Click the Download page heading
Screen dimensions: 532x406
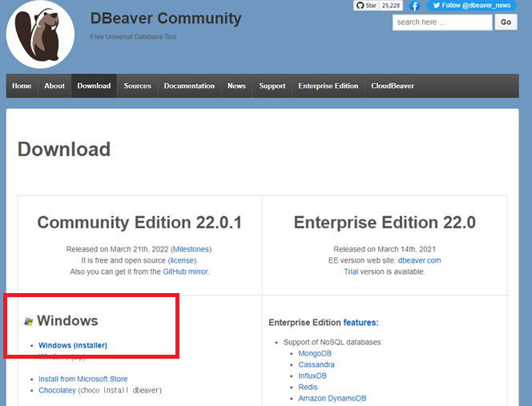pos(64,149)
